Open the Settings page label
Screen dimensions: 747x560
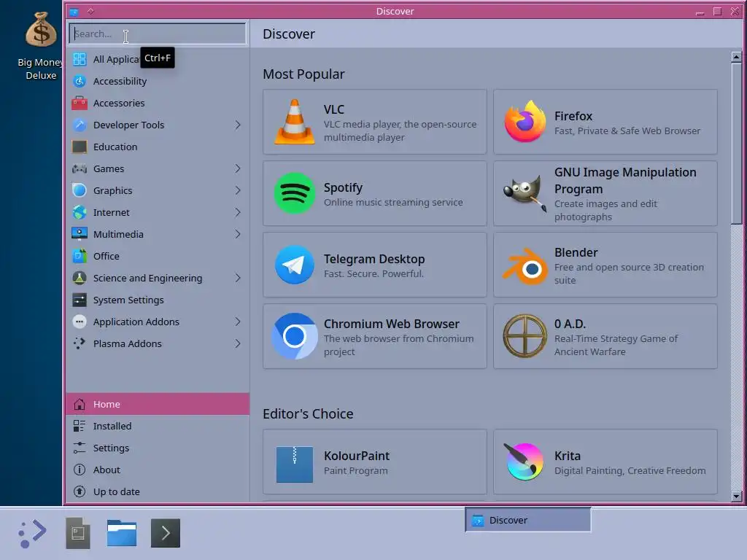[111, 448]
